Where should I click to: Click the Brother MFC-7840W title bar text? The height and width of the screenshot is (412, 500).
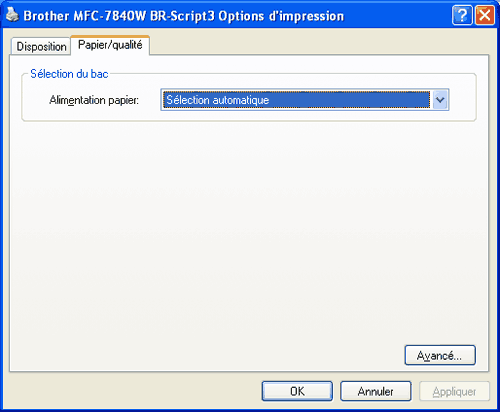click(x=85, y=16)
